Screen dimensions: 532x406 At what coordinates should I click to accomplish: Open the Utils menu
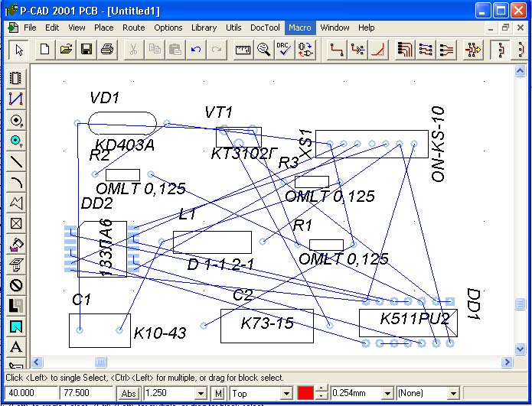click(233, 28)
